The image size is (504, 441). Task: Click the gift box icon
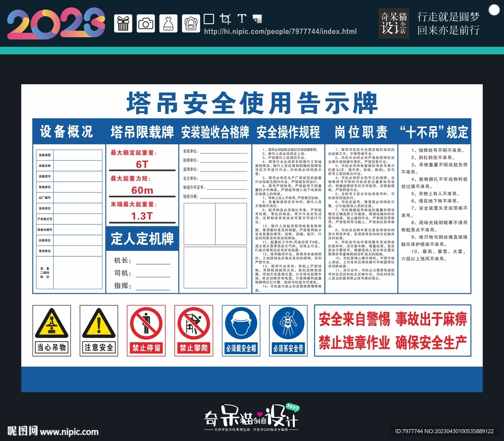(x=123, y=23)
